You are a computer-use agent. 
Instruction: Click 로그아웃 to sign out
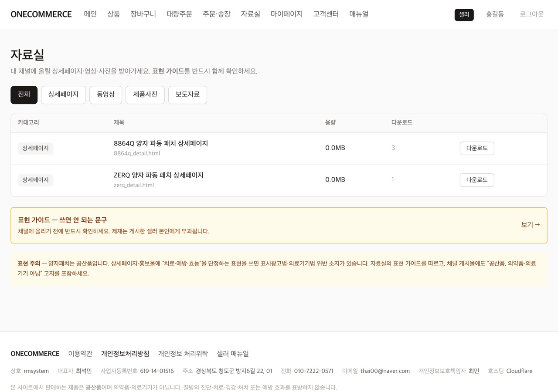(531, 14)
